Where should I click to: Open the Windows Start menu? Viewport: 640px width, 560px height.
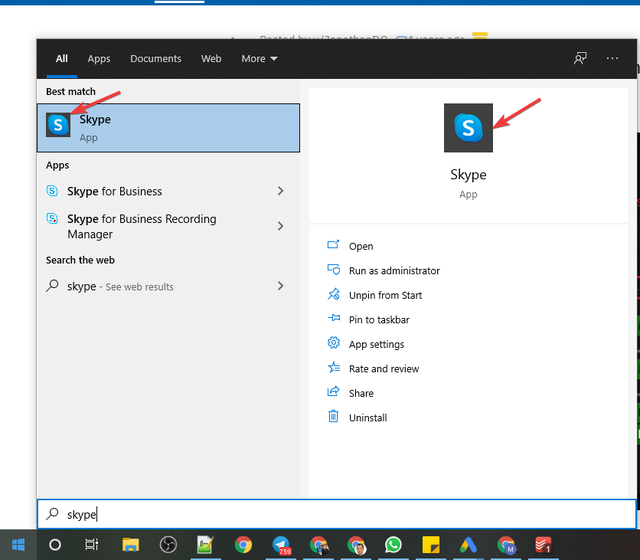tap(18, 544)
